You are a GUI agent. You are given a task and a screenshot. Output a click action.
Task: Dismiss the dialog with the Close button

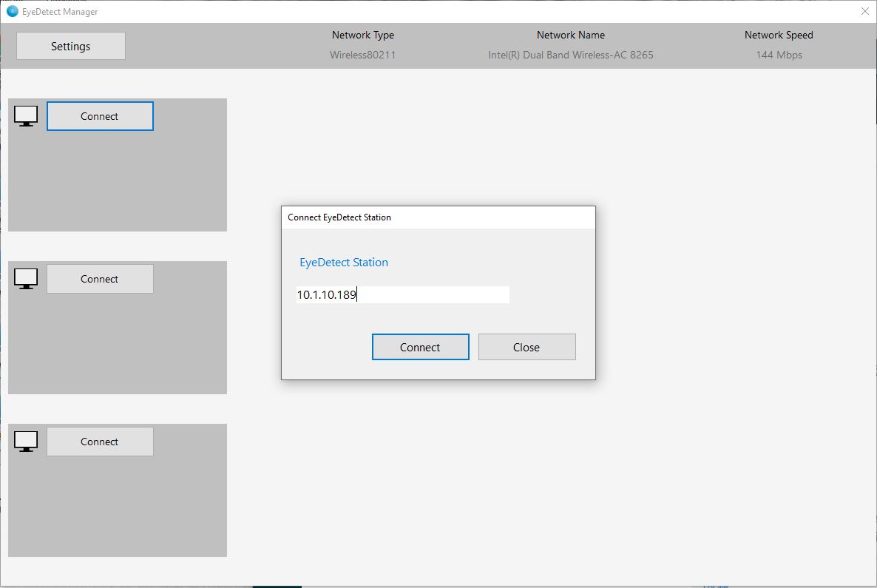click(x=527, y=347)
